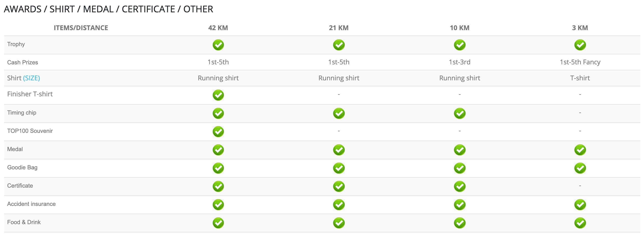Click the Food & Drink checkmark under 3 KM
644x236 pixels.
[x=580, y=223]
